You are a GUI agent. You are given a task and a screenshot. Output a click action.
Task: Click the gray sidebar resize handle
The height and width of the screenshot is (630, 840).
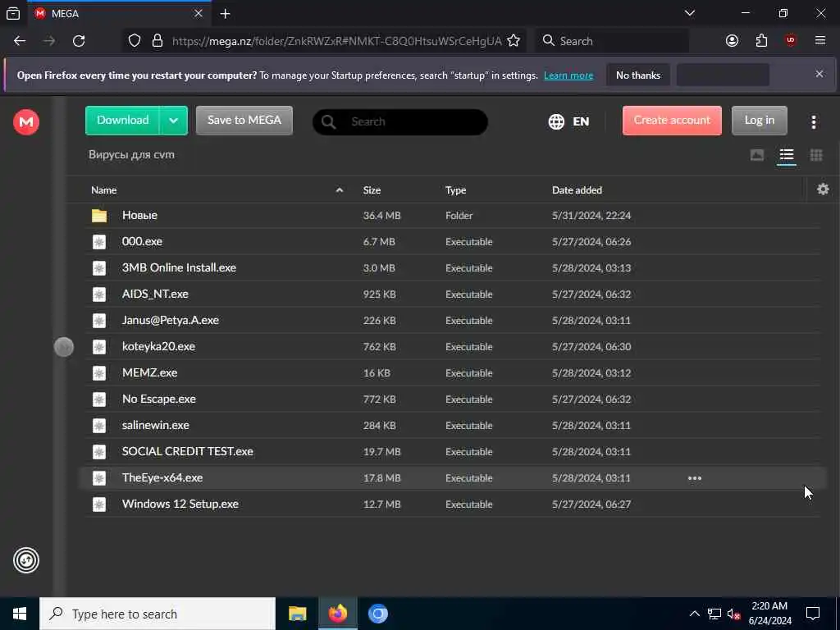[64, 347]
